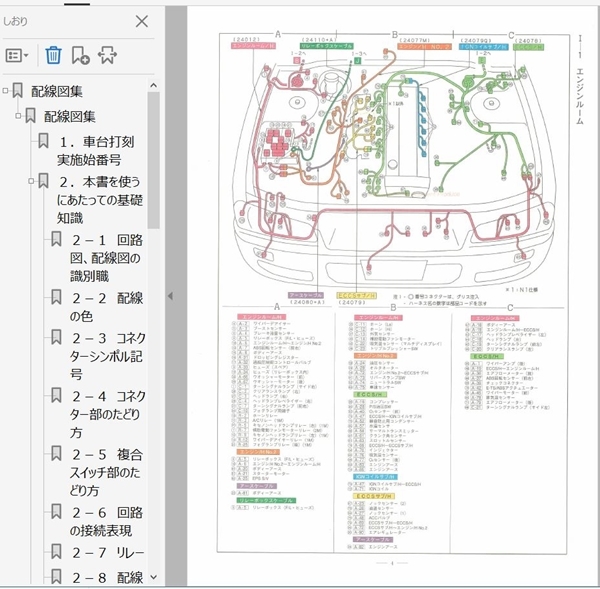Open bookmark 2－3 コネクターシンボル記号
Screen dimensions: 600x589
[108, 356]
